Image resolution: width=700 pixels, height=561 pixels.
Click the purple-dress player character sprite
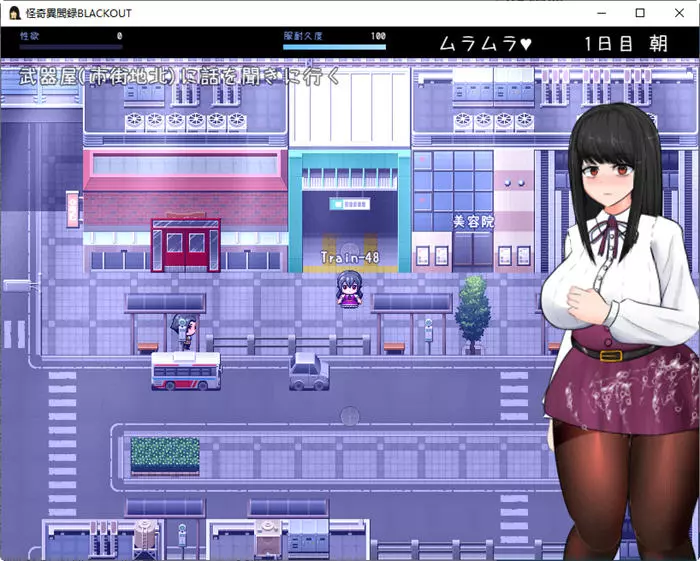coord(350,288)
